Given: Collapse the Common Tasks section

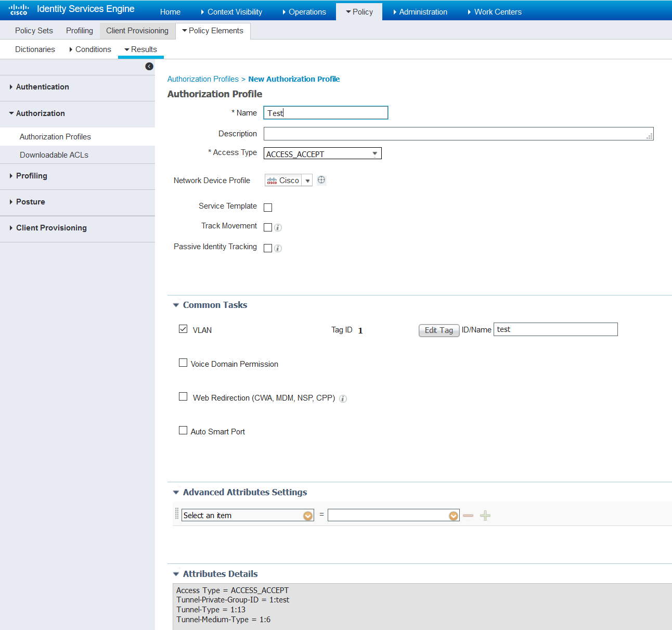Looking at the screenshot, I should [176, 305].
